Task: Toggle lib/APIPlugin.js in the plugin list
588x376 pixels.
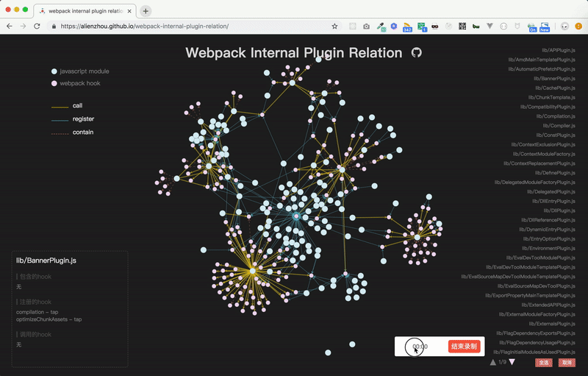Action: point(559,50)
